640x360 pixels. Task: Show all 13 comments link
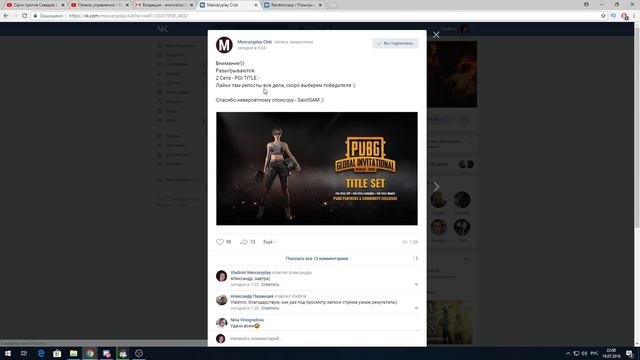click(x=317, y=258)
